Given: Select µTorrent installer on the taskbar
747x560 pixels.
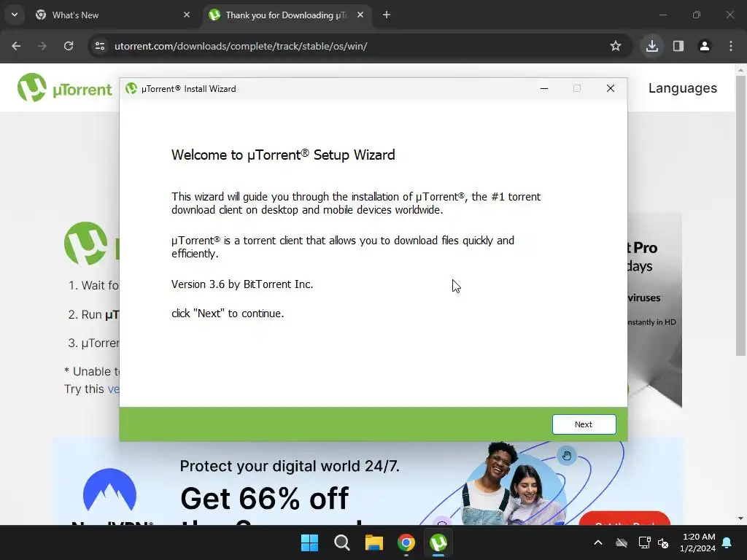Looking at the screenshot, I should point(438,542).
